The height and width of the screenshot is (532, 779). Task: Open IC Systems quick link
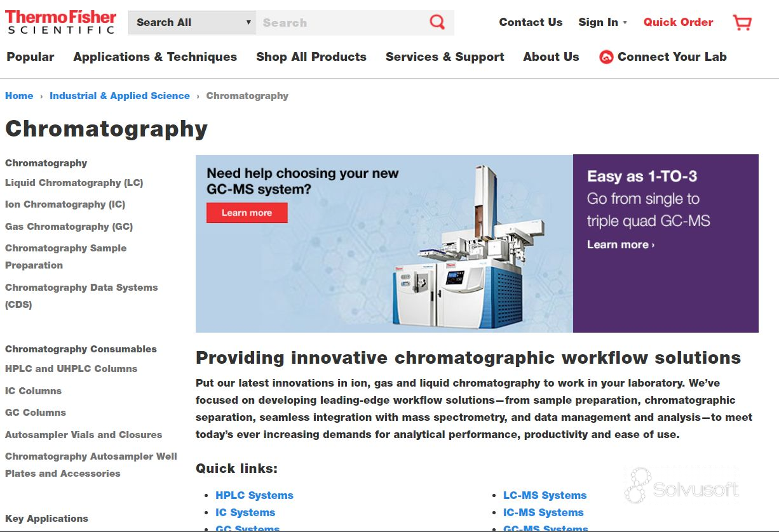point(245,512)
